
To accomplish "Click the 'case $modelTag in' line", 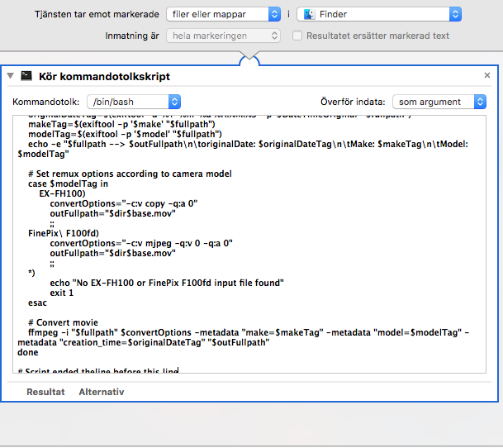I will coord(68,183).
